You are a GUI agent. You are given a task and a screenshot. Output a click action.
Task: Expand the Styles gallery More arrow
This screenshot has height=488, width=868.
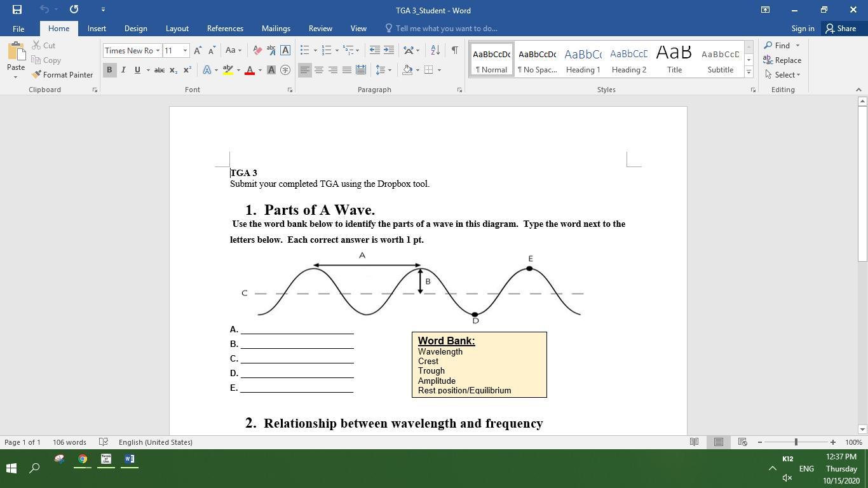pos(749,72)
